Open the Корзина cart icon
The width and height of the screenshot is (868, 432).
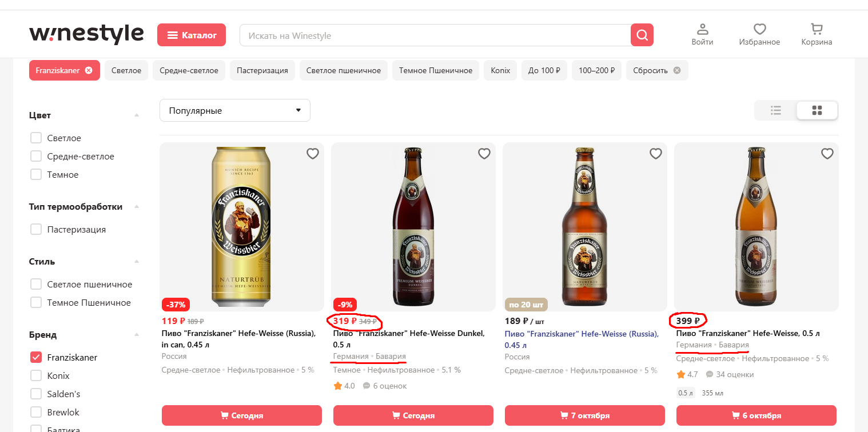coord(817,35)
